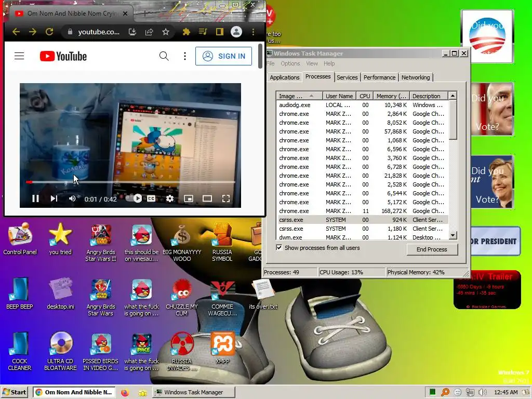Switch to theater mode
Viewport: 532px width, 399px height.
[207, 198]
